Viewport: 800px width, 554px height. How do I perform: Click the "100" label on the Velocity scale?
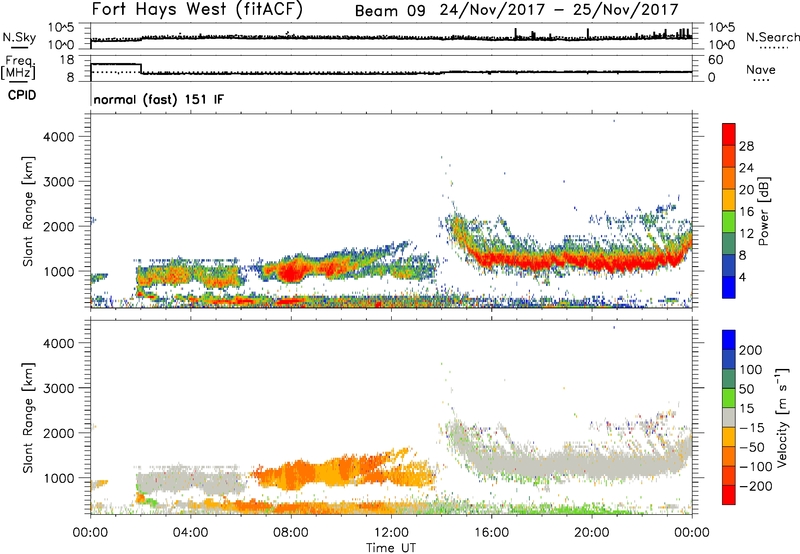click(751, 370)
